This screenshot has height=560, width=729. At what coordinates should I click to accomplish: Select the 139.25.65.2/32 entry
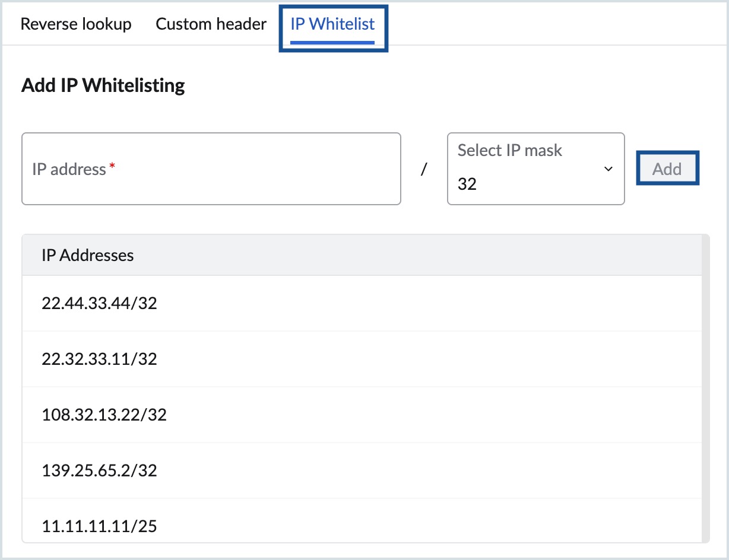[362, 470]
